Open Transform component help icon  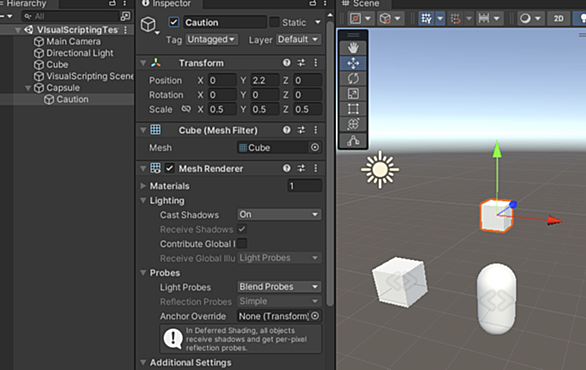tap(287, 63)
